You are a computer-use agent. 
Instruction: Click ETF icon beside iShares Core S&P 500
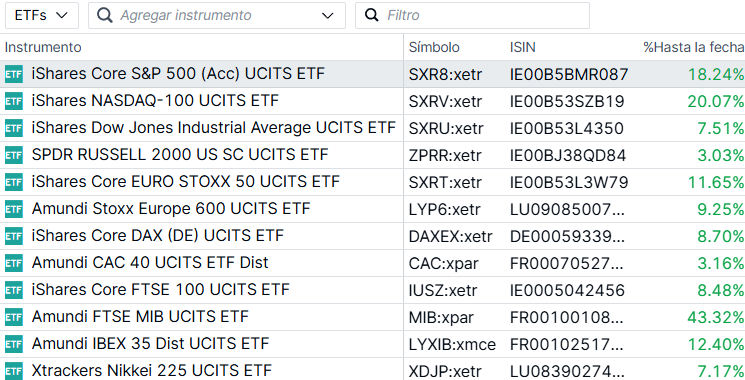(14, 74)
